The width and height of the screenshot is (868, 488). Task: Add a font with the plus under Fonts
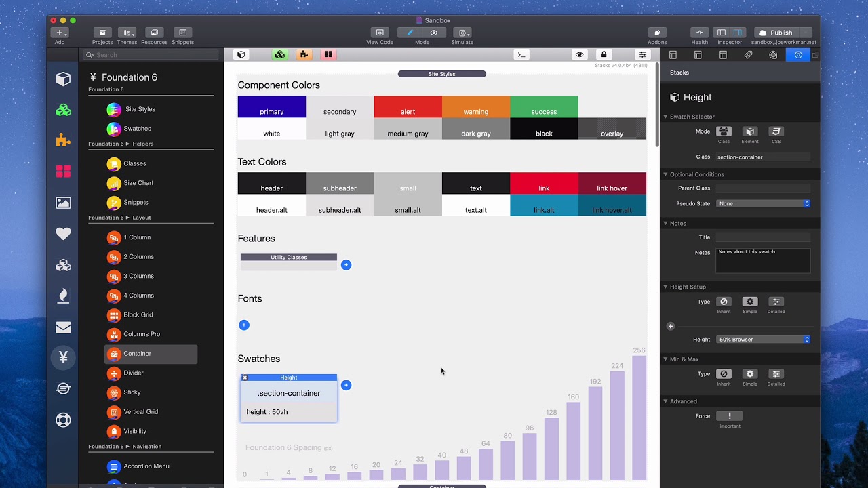click(244, 325)
